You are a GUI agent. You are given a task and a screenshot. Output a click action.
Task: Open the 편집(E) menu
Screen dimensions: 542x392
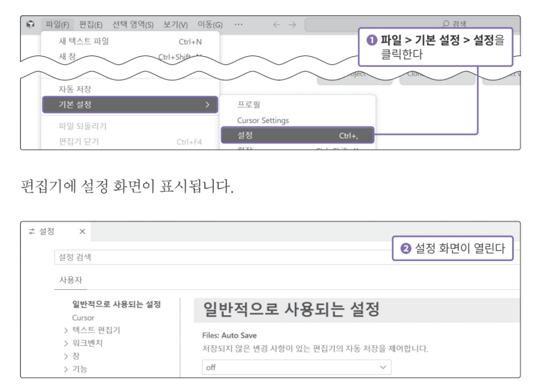91,24
